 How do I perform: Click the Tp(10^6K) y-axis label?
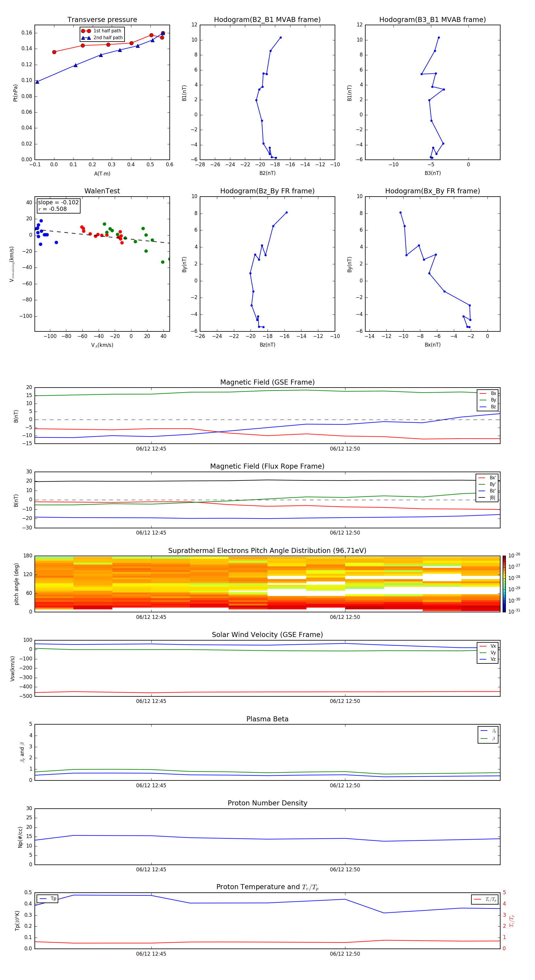click(17, 921)
